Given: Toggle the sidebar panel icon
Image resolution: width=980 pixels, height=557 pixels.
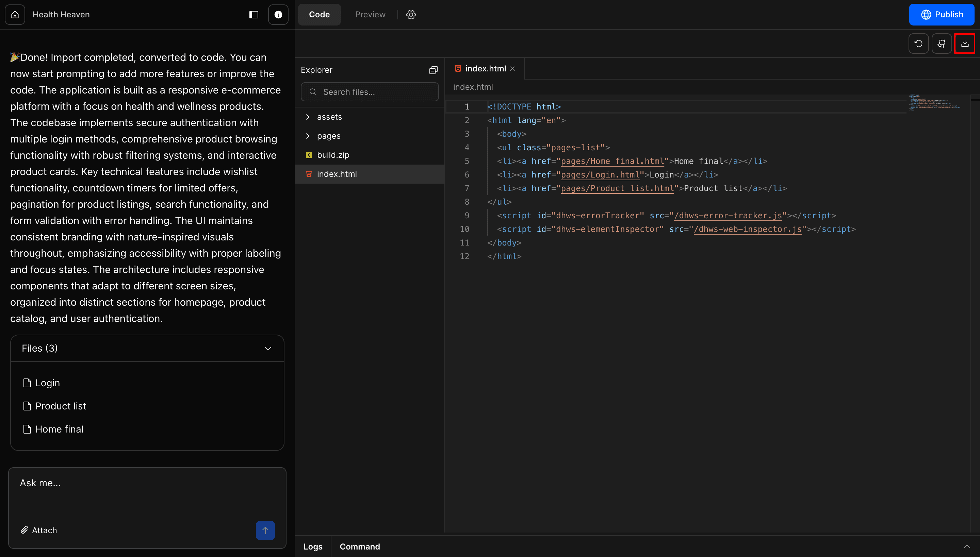Looking at the screenshot, I should coord(254,15).
